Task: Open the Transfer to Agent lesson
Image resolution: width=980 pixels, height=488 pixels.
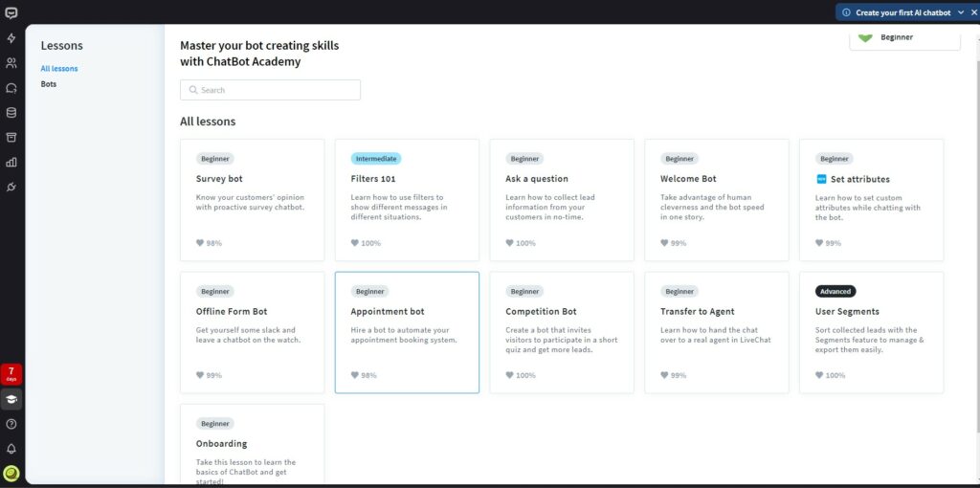Action: tap(717, 332)
